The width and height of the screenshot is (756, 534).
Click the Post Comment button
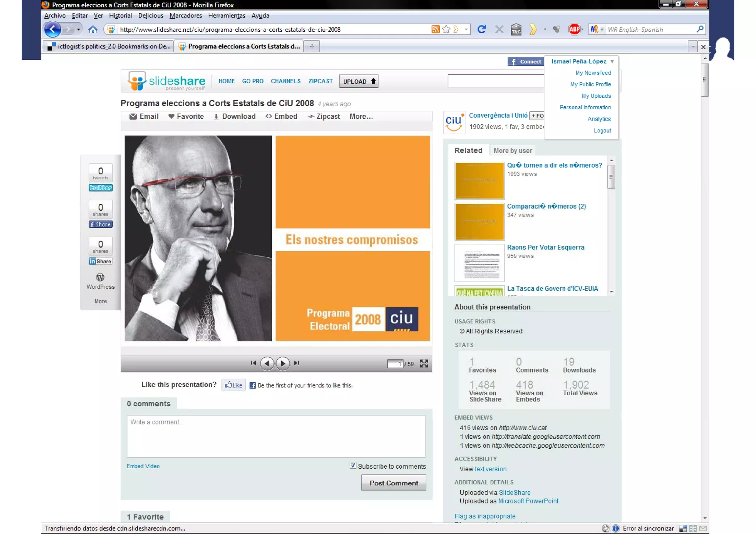(x=394, y=483)
